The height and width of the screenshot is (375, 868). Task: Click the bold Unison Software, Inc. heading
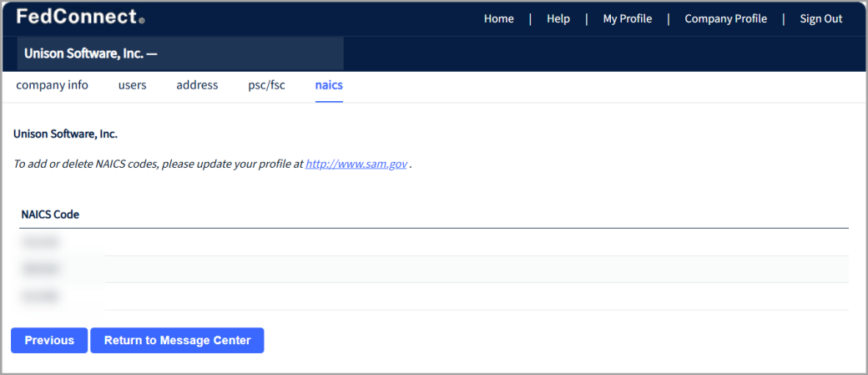coord(65,134)
